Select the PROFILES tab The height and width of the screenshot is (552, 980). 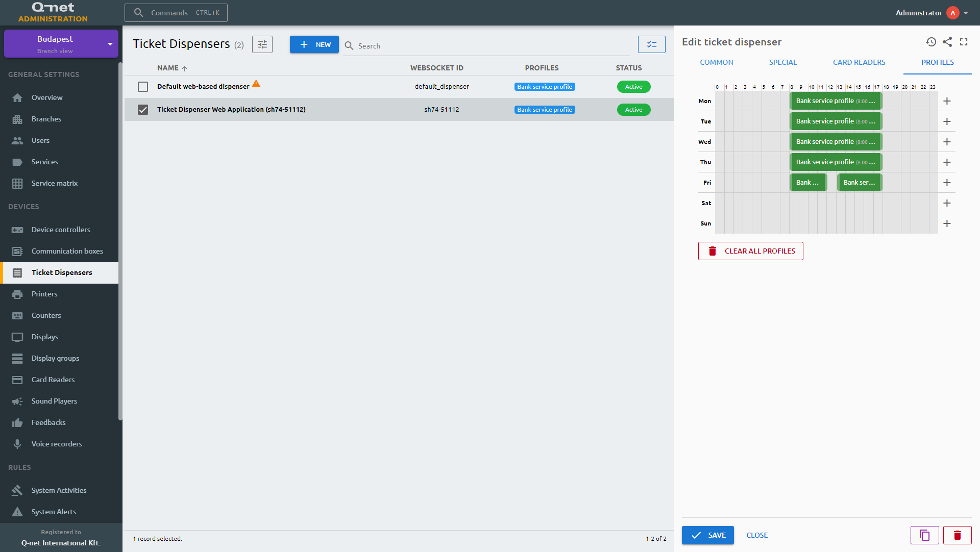(938, 62)
